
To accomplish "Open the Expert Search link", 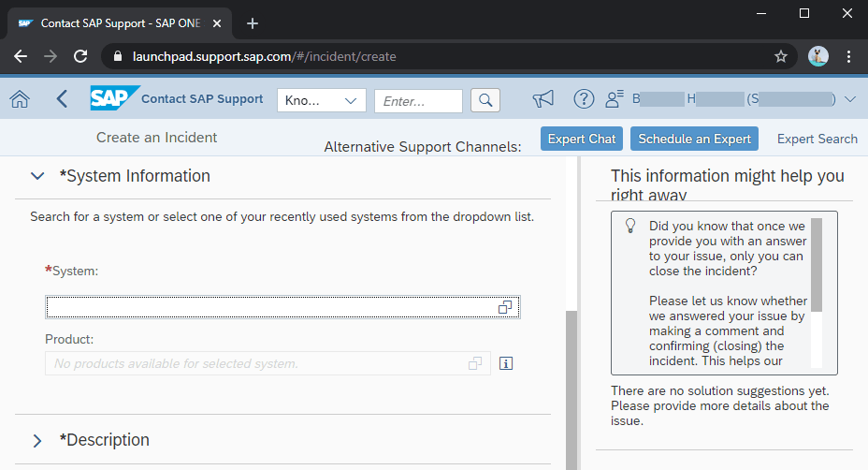I will pyautogui.click(x=817, y=139).
